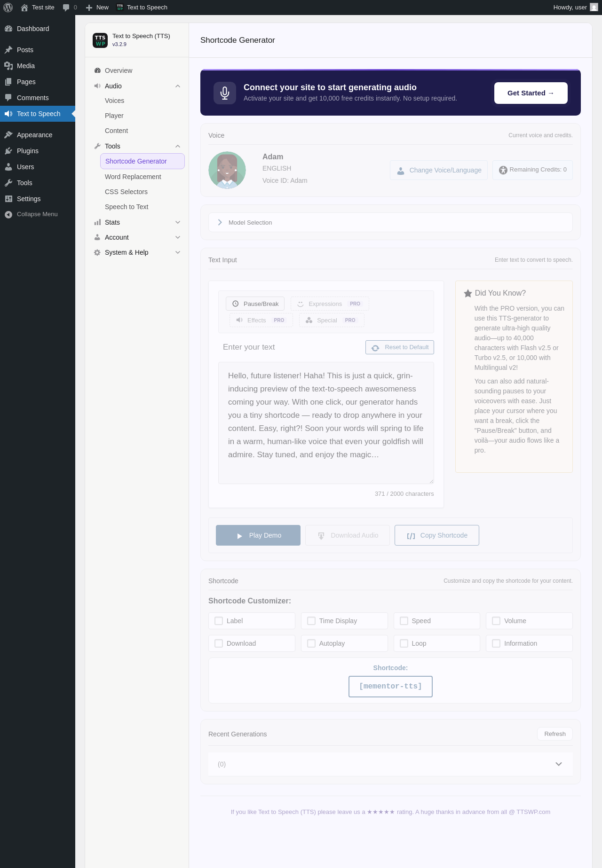The width and height of the screenshot is (602, 868).
Task: Enable the Label checkbox
Action: pos(219,621)
